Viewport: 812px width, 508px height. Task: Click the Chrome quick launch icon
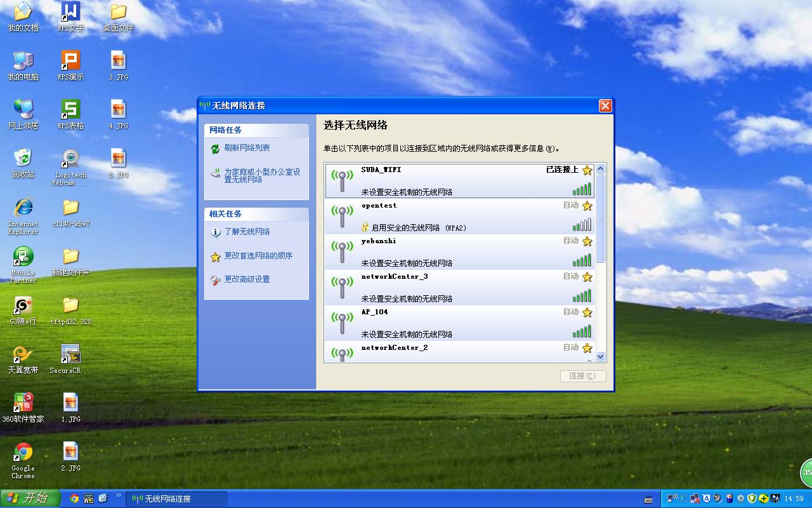[74, 498]
